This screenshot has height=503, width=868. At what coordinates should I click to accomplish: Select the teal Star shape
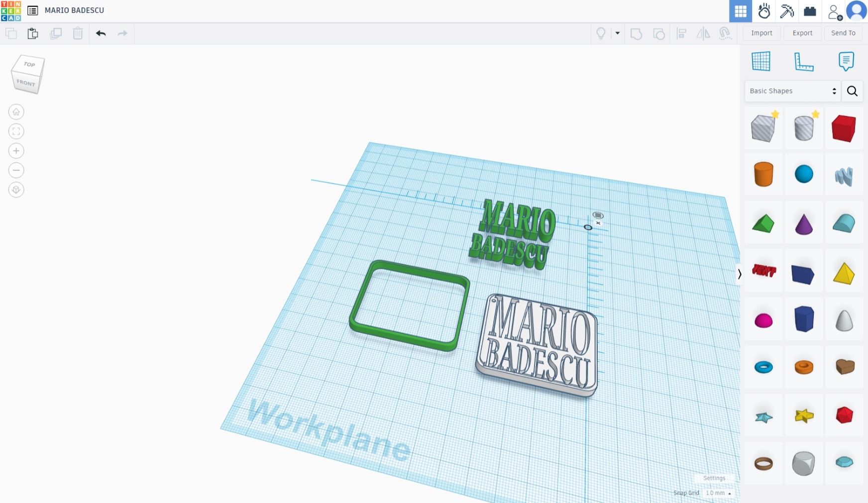(x=763, y=417)
